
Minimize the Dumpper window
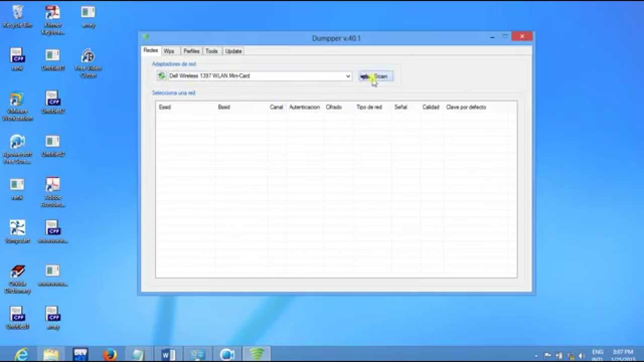coord(492,37)
